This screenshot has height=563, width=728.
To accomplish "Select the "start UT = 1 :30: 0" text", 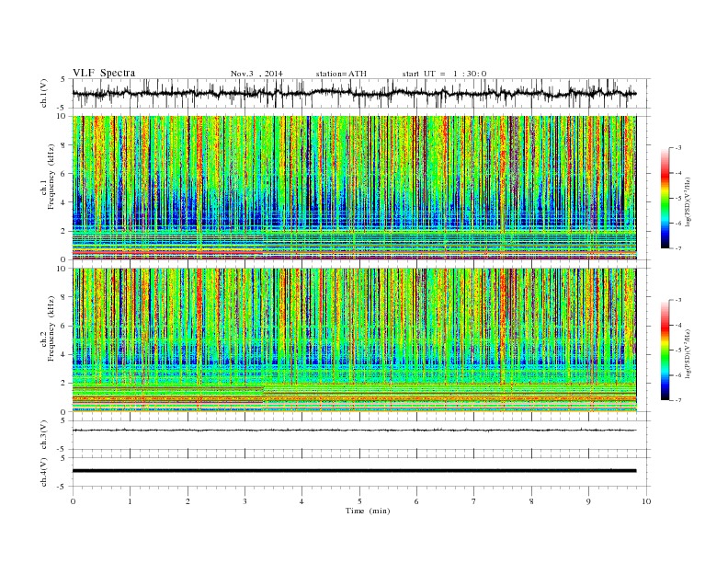I will click(x=444, y=74).
